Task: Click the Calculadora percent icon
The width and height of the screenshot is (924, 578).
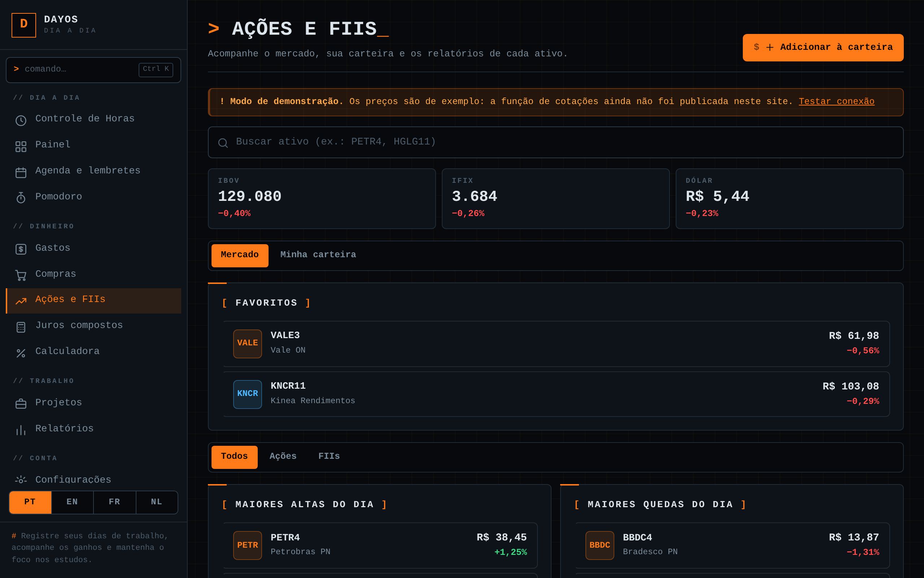Action: click(21, 353)
